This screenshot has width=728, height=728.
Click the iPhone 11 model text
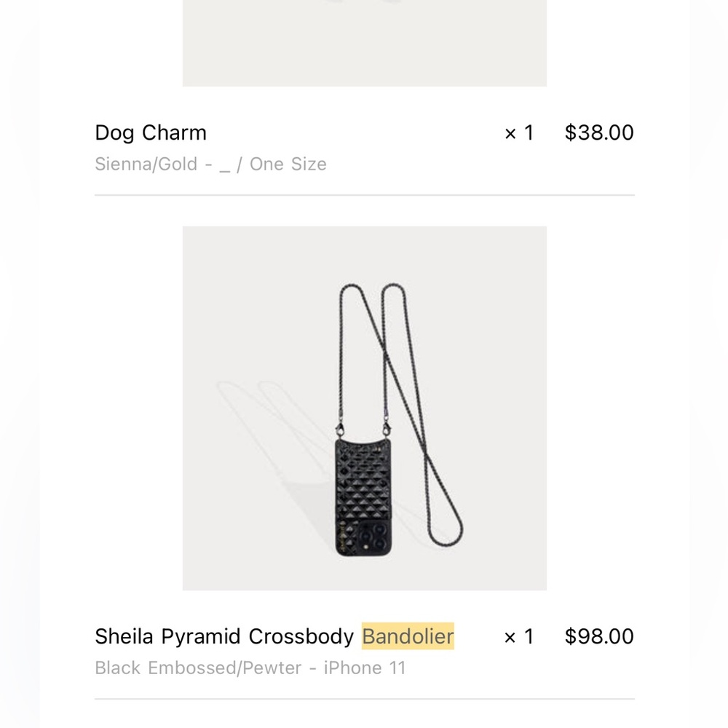pos(365,668)
